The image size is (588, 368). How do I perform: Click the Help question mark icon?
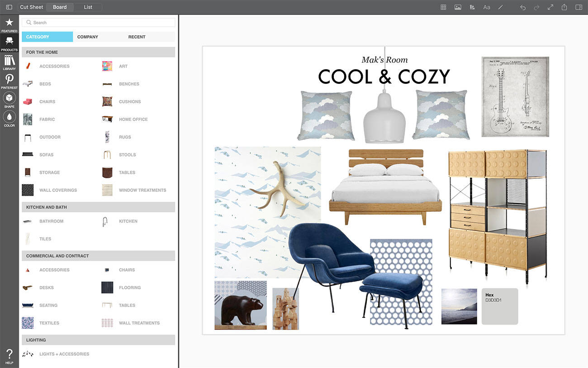coord(9,356)
